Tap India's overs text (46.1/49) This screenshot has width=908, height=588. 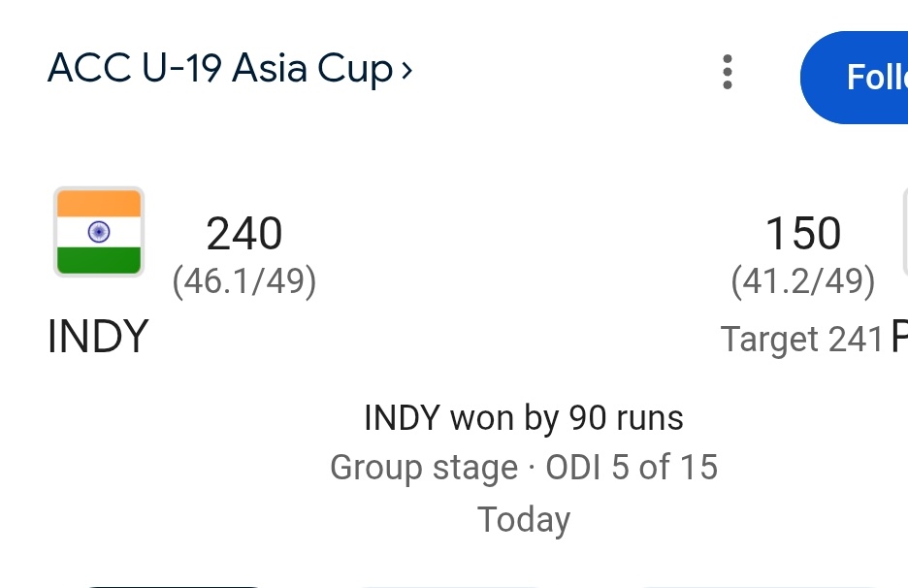pyautogui.click(x=244, y=280)
